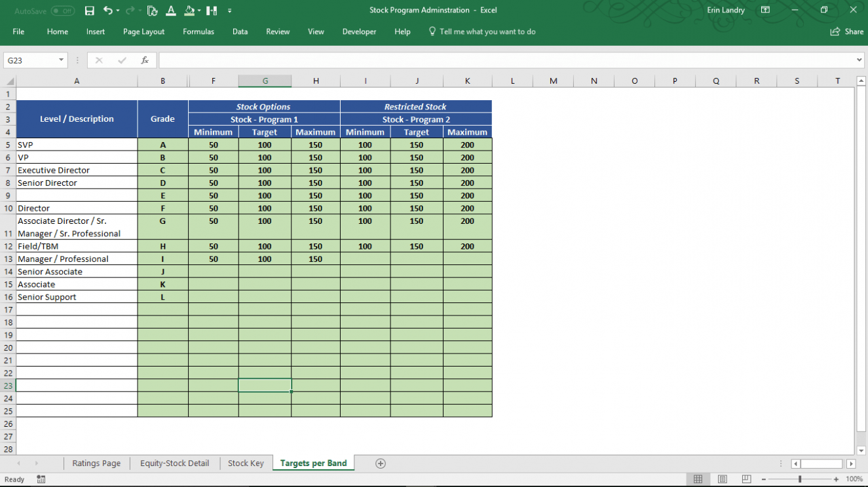Image resolution: width=868 pixels, height=487 pixels.
Task: Switch to the Stock Key sheet tab
Action: coord(246,463)
